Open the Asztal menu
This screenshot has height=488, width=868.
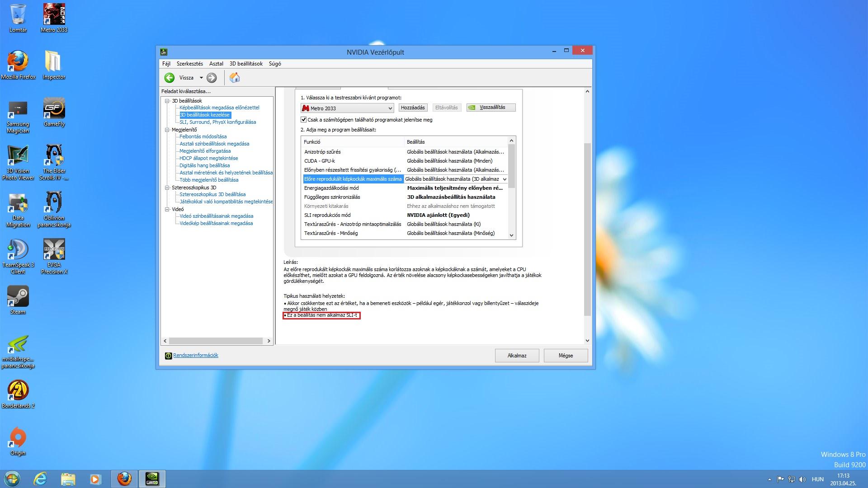[x=216, y=64]
